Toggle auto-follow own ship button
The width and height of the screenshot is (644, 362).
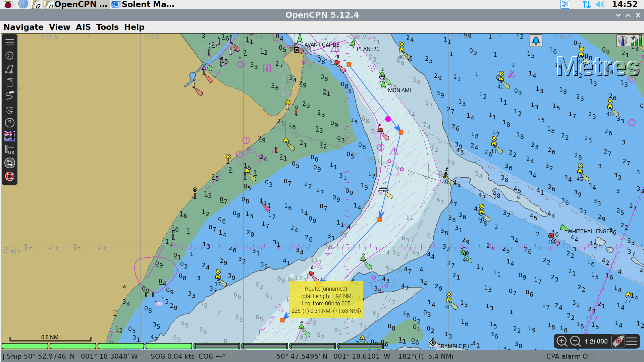click(x=618, y=341)
